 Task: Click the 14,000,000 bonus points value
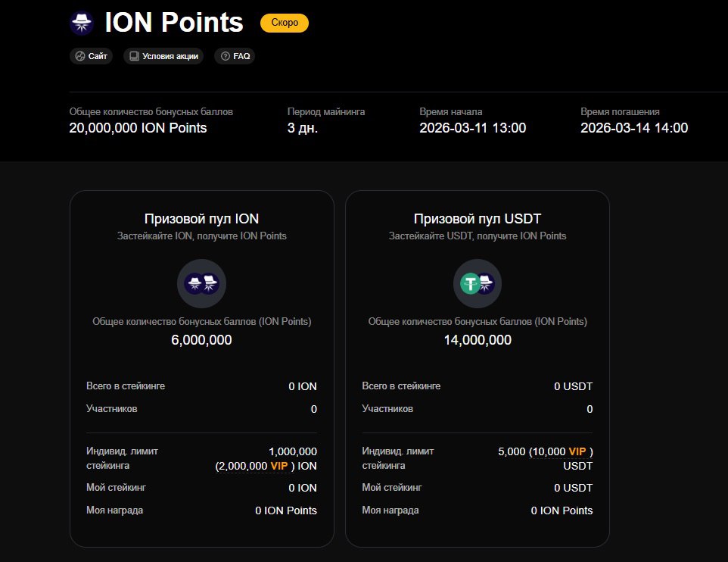[x=478, y=340]
